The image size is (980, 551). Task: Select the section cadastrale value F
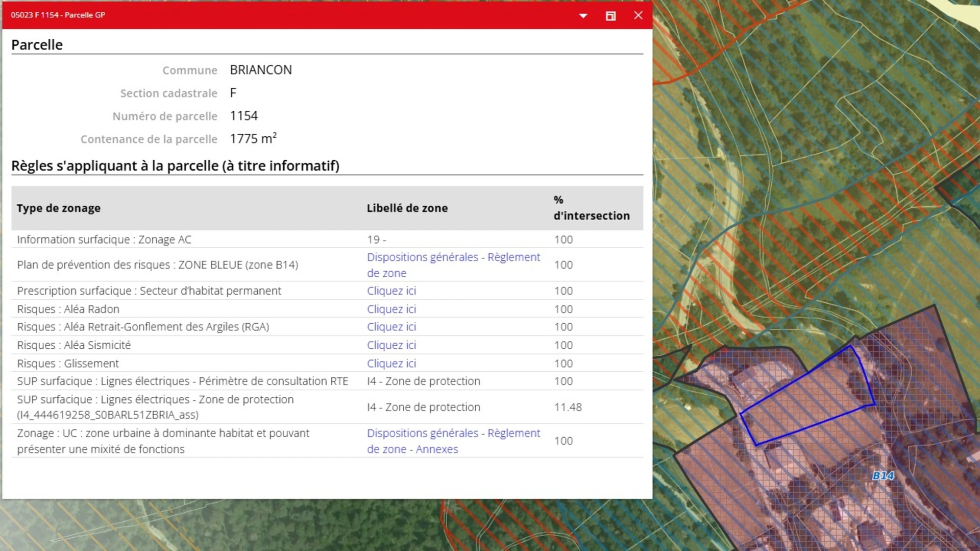click(233, 93)
